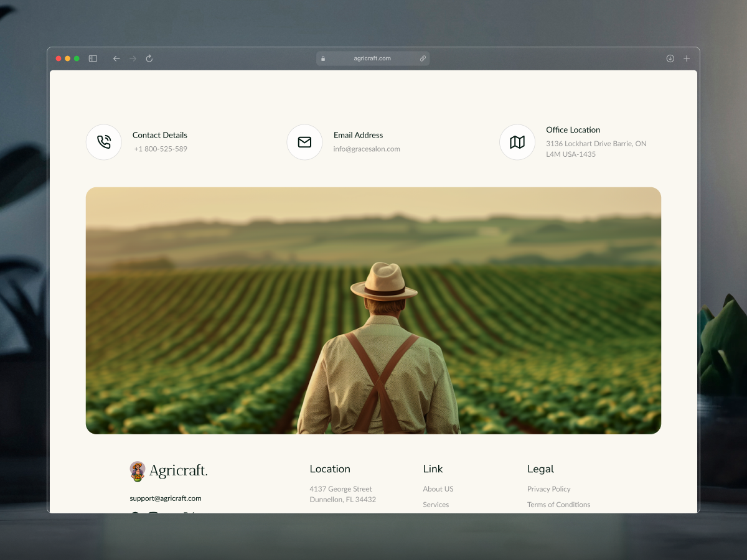The image size is (747, 560).
Task: Toggle the browser sidebar icon
Action: pos(92,58)
